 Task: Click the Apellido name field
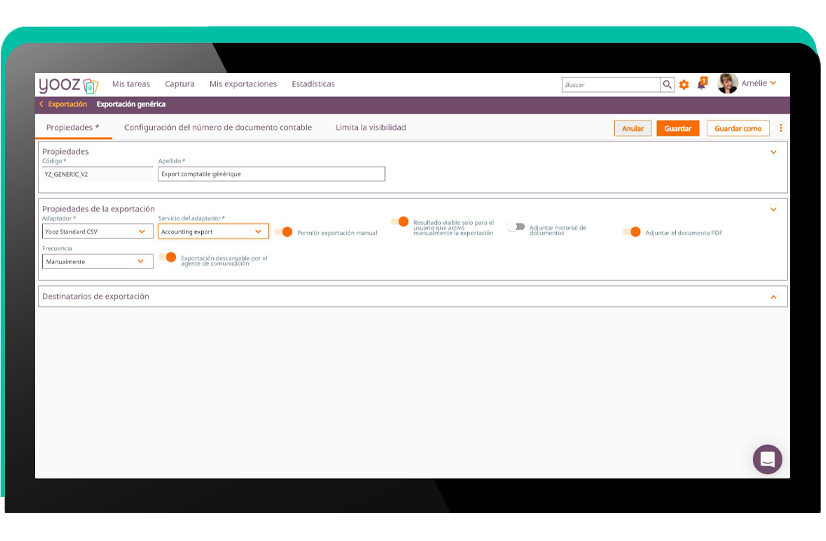pyautogui.click(x=271, y=174)
